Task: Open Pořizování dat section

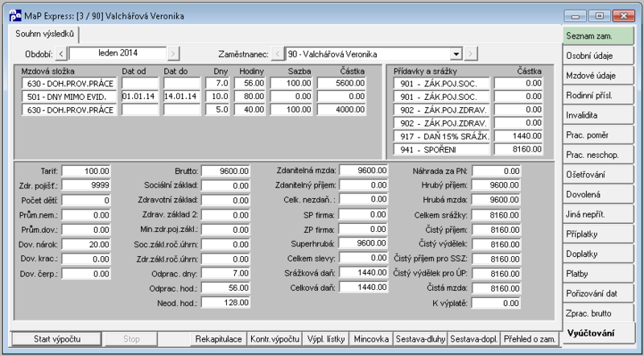Action: 598,293
